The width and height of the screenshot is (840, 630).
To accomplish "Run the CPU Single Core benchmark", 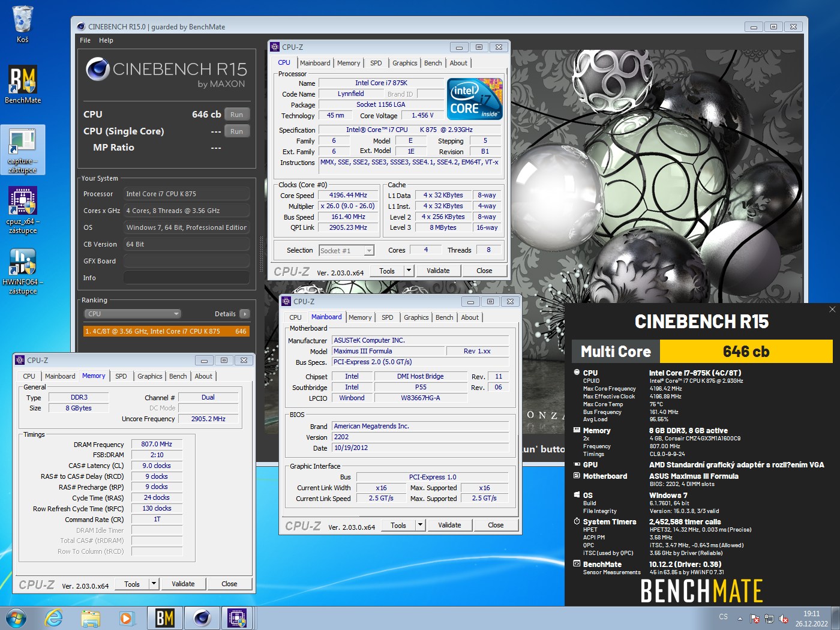I will [237, 131].
